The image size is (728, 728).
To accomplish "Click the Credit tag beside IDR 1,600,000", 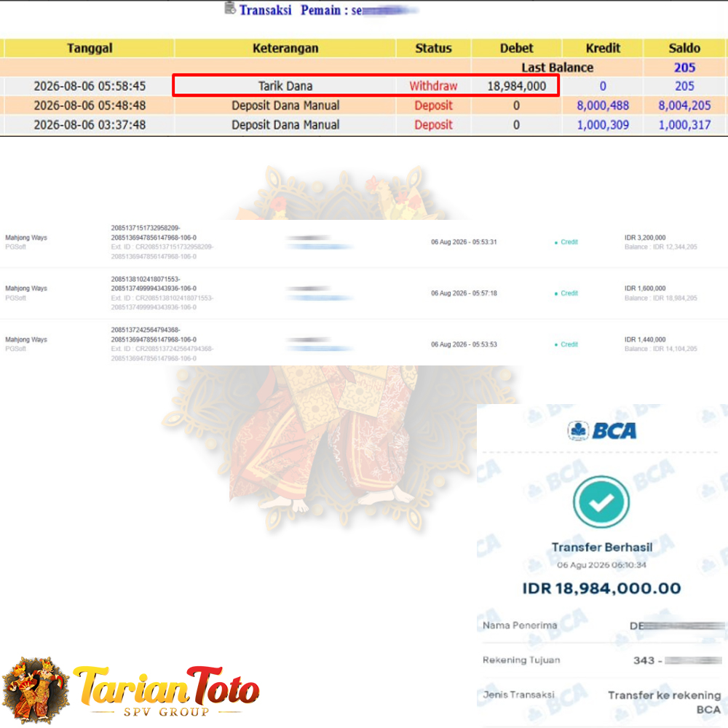I will (566, 293).
